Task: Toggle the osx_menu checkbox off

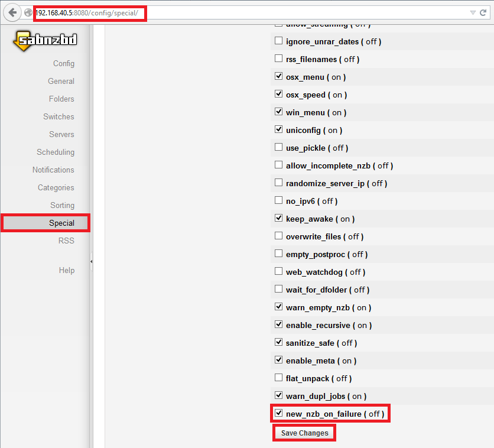Action: click(x=279, y=76)
